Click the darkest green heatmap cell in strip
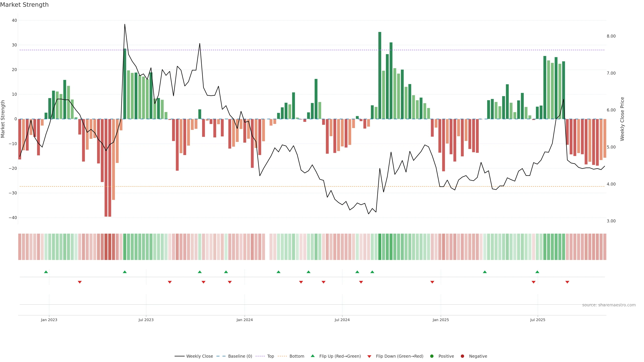 tap(380, 247)
